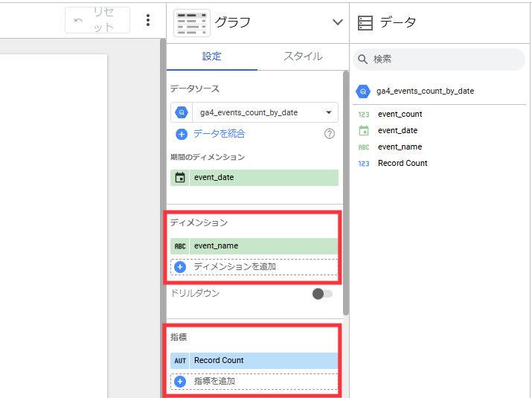Click the calendar icon on event_date chip
The image size is (532, 398).
pyautogui.click(x=180, y=178)
